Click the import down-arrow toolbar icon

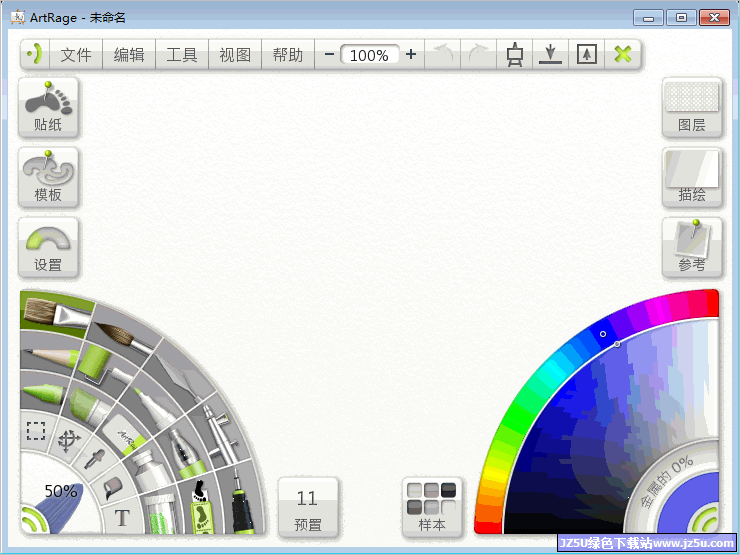coord(550,55)
